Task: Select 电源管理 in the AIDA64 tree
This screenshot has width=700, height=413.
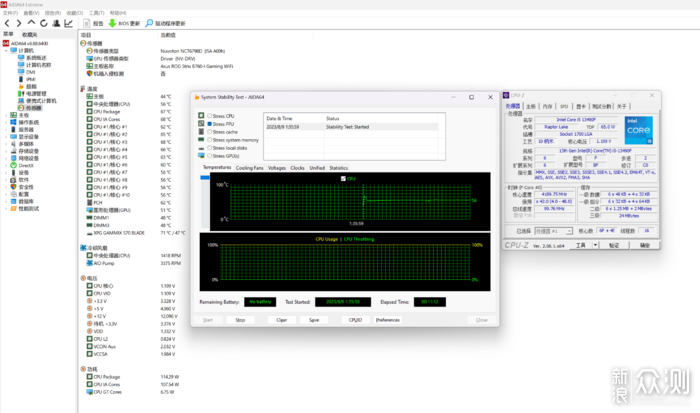Action: [x=36, y=93]
